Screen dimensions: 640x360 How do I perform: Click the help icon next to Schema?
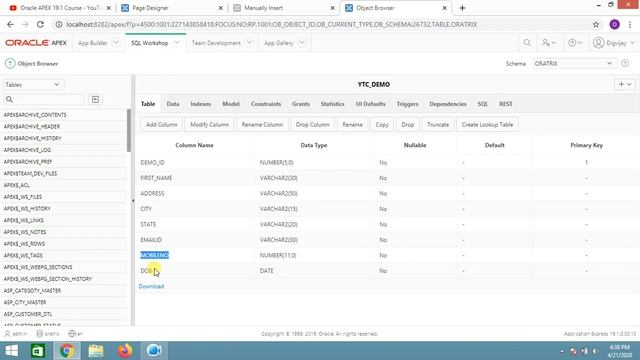click(x=625, y=64)
